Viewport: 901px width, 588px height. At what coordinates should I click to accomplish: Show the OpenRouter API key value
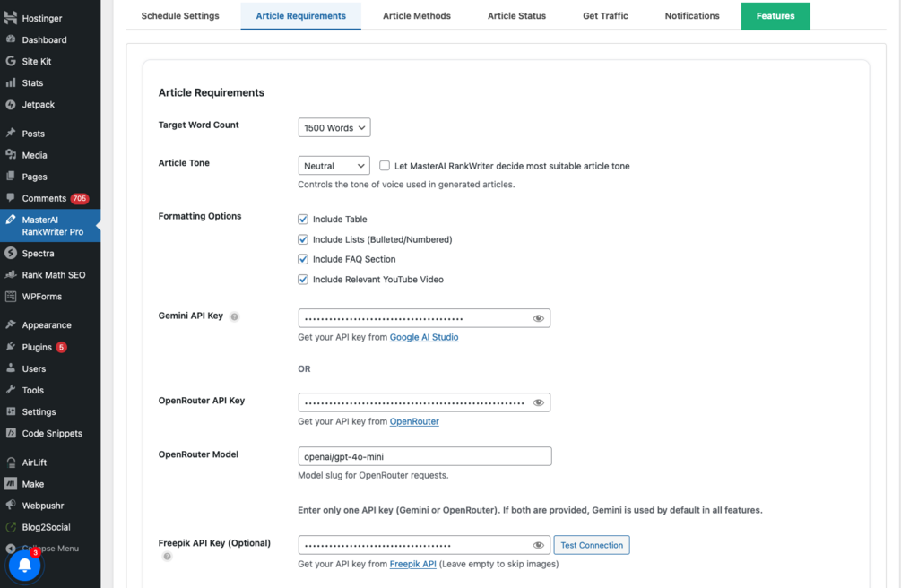click(x=538, y=402)
